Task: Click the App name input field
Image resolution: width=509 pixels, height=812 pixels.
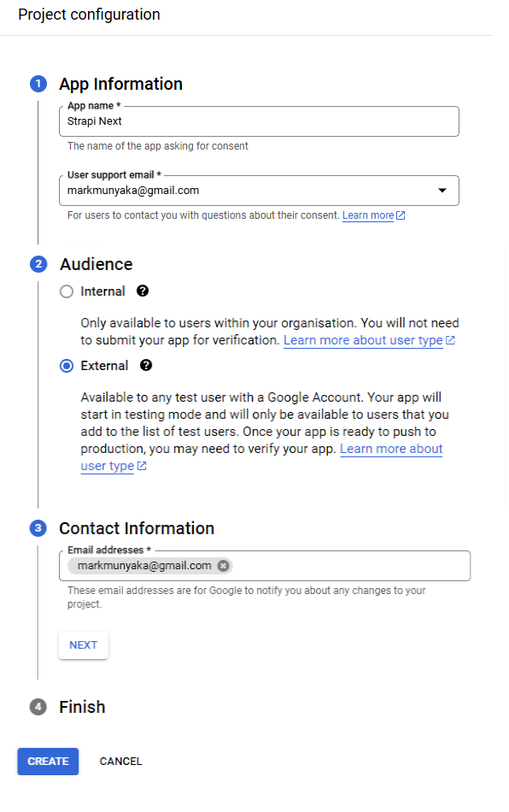Action: tap(259, 121)
